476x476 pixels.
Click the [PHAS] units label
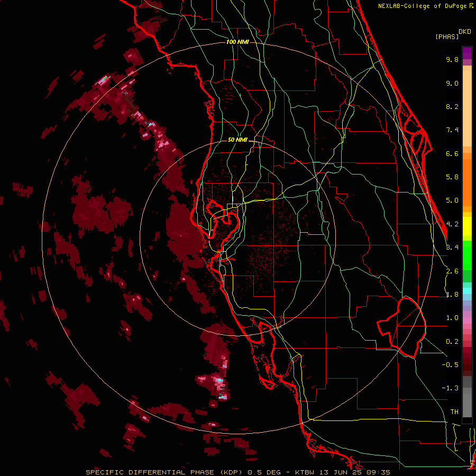(447, 36)
